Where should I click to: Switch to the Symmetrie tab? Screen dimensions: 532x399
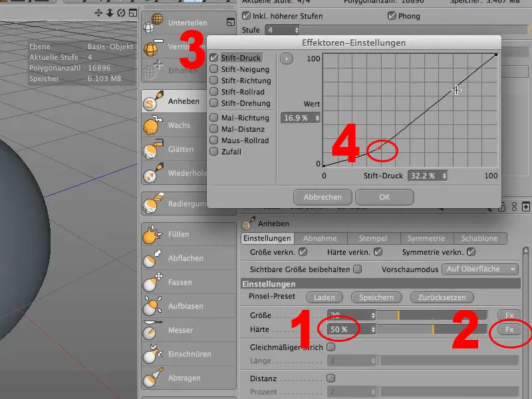[x=426, y=238]
